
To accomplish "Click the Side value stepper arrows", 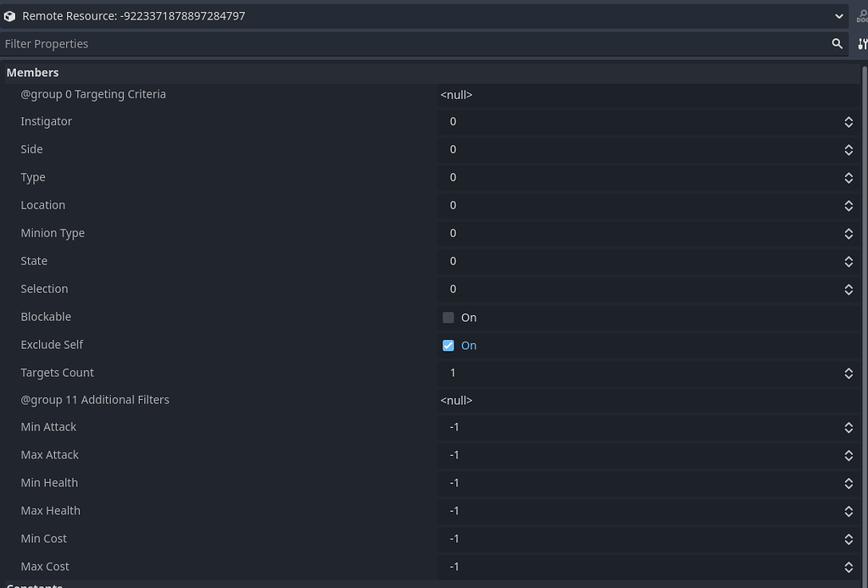I will click(x=848, y=149).
